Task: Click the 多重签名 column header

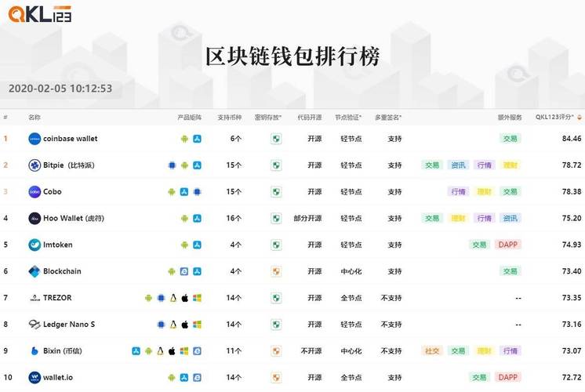Action: point(388,118)
